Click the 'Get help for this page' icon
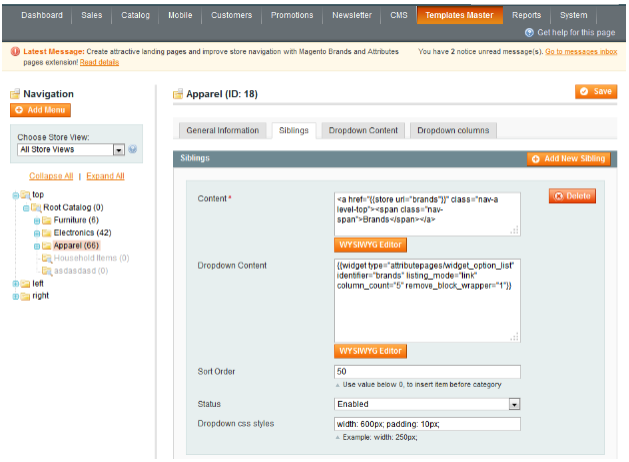 [x=530, y=32]
